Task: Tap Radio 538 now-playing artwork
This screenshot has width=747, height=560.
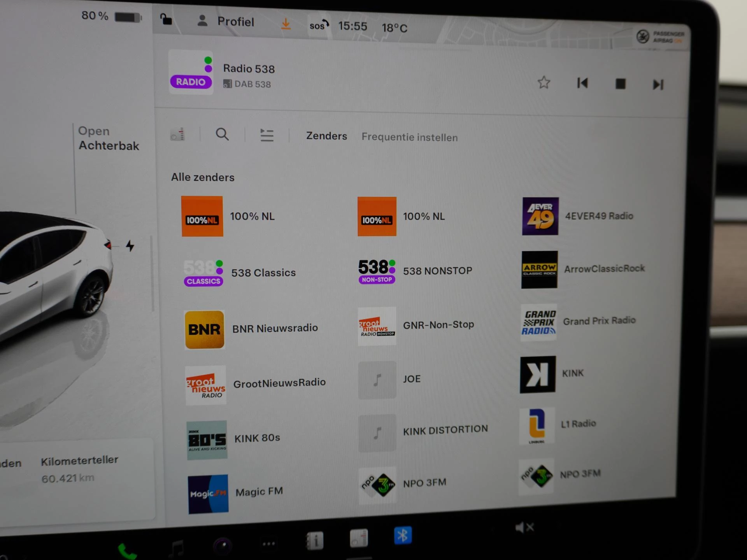Action: 191,72
